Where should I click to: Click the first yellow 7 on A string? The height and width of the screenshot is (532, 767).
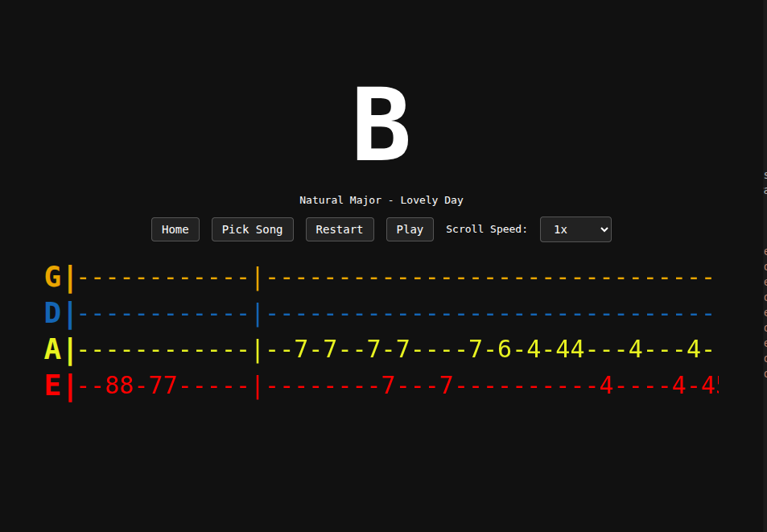point(301,349)
